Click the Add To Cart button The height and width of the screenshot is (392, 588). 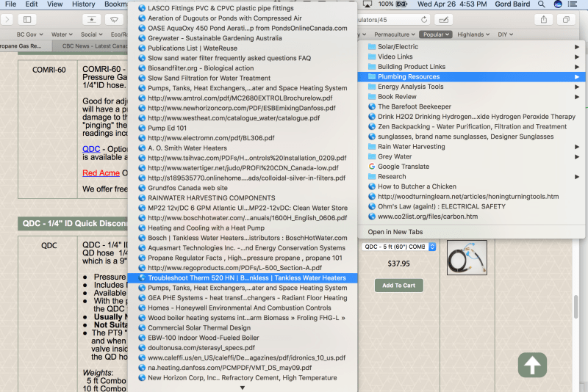click(398, 285)
